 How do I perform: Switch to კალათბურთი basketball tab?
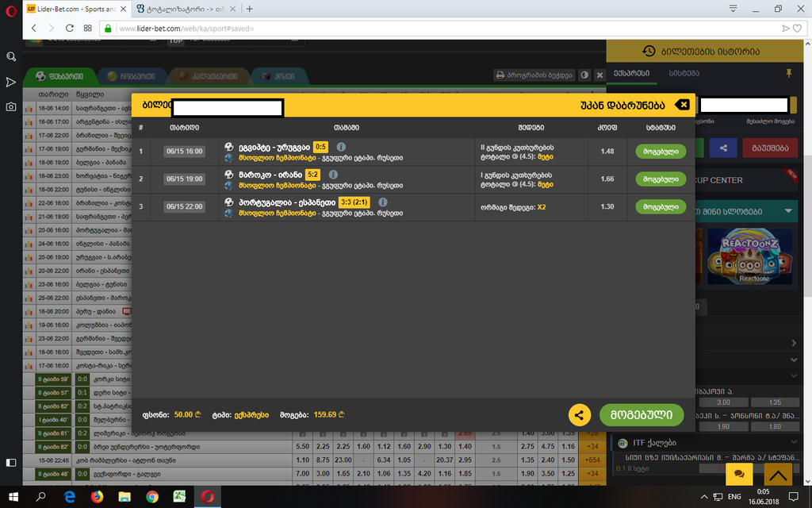[209, 76]
